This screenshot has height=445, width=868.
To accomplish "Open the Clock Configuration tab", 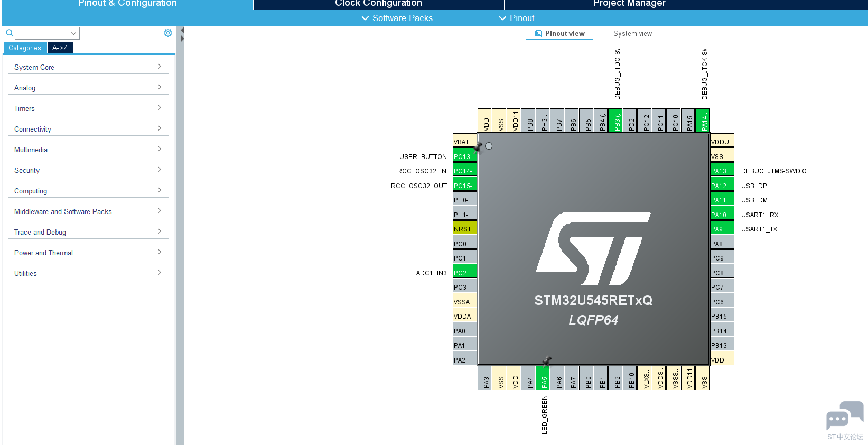I will 379,4.
